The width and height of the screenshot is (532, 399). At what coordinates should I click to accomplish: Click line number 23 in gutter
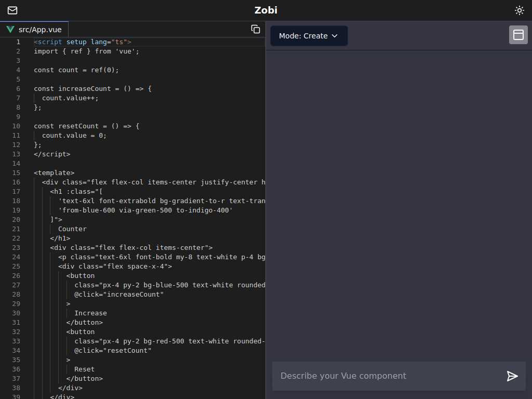(16, 248)
